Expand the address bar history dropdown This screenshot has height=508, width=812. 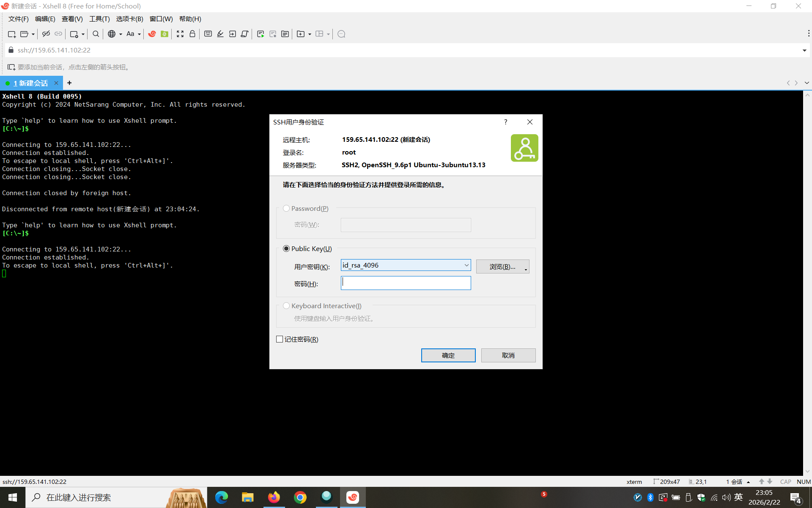tap(804, 50)
